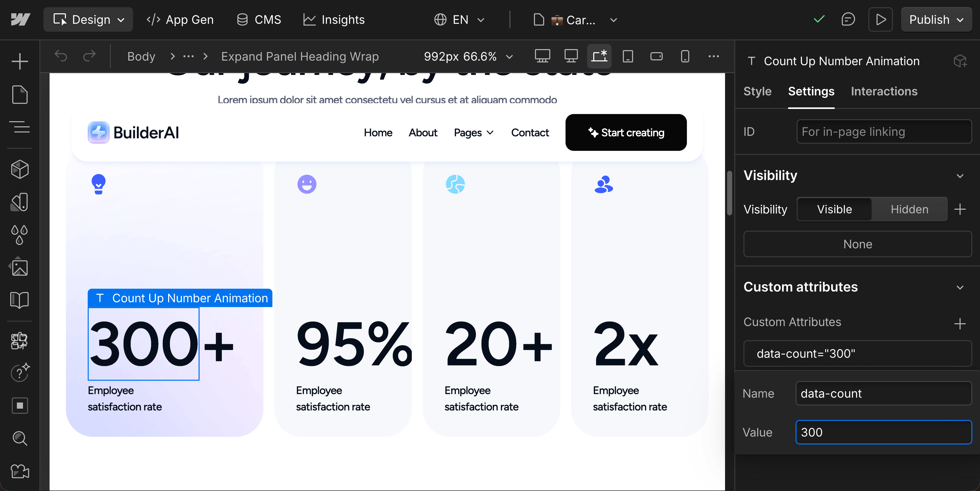
Task: Open the comments bubble icon
Action: 848,19
